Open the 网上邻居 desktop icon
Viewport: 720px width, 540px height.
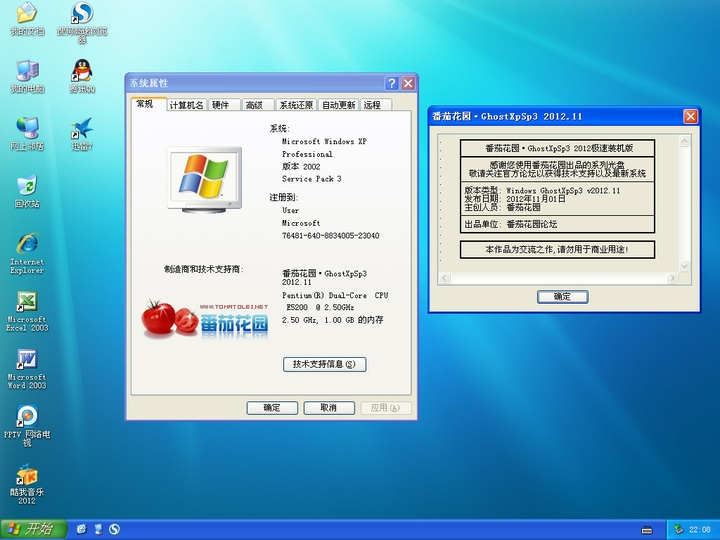26,130
